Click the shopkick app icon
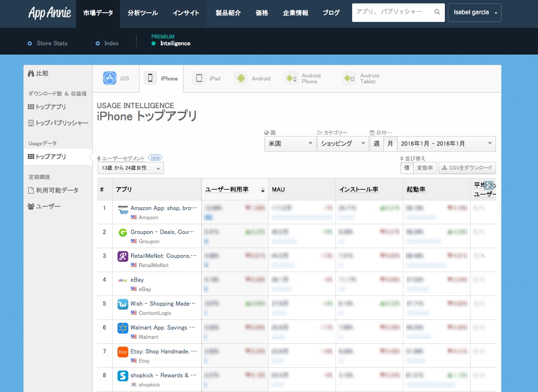This screenshot has width=538, height=392. pyautogui.click(x=123, y=376)
